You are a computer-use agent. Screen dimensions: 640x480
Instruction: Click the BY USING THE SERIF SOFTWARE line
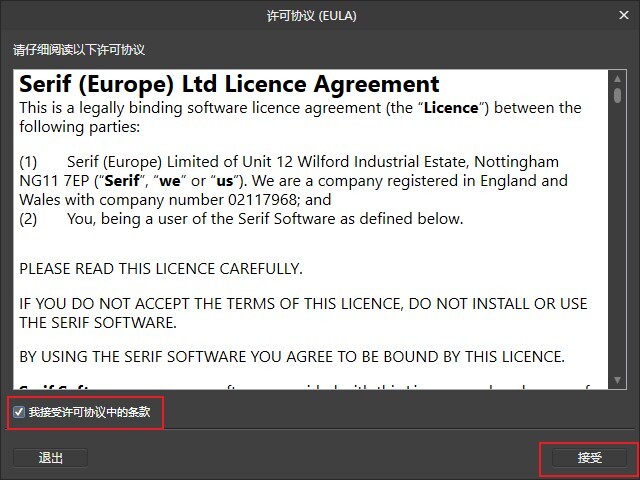(x=292, y=357)
